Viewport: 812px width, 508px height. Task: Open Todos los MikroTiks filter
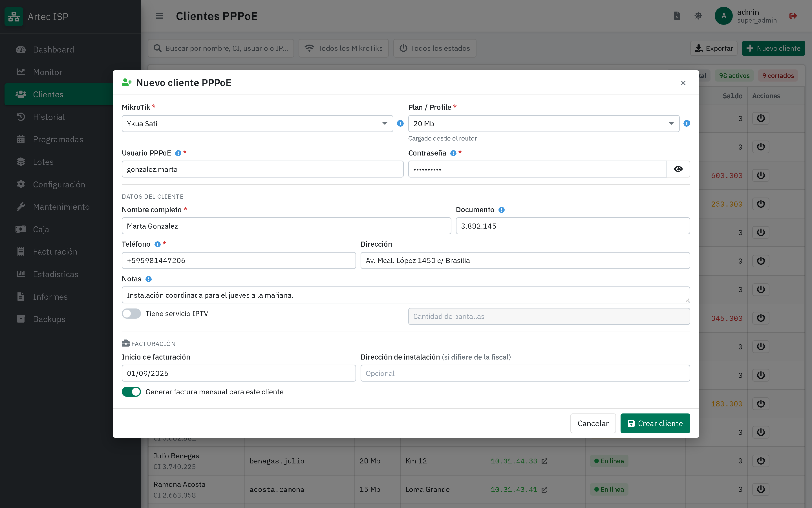344,48
